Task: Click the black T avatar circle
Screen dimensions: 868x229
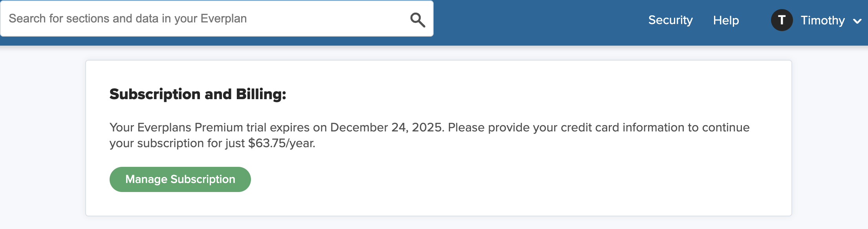Action: point(782,20)
